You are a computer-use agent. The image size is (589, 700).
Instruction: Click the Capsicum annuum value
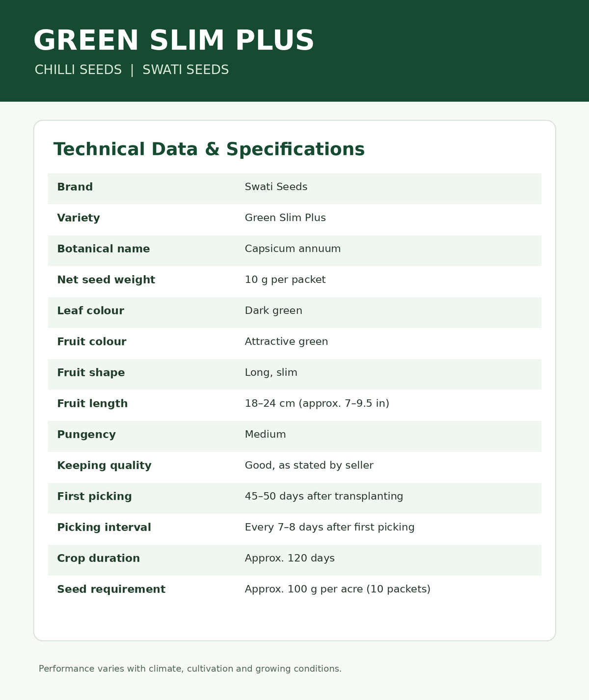(293, 249)
